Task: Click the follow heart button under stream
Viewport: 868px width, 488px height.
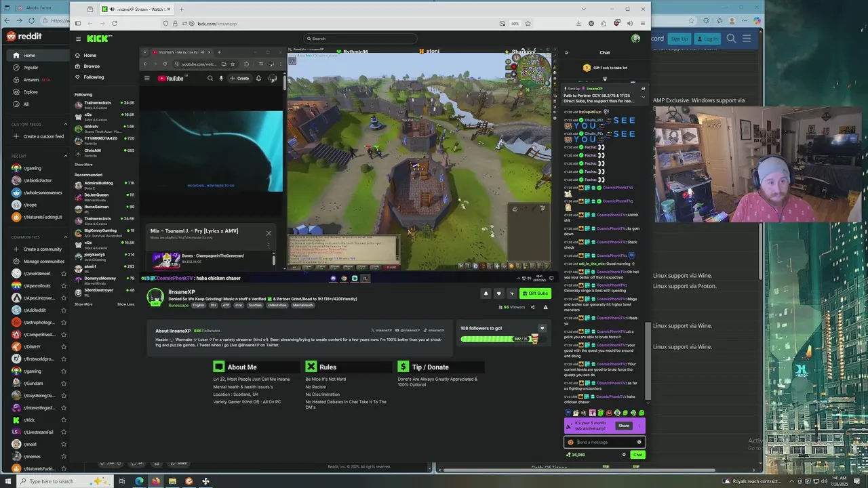Action: tap(498, 293)
